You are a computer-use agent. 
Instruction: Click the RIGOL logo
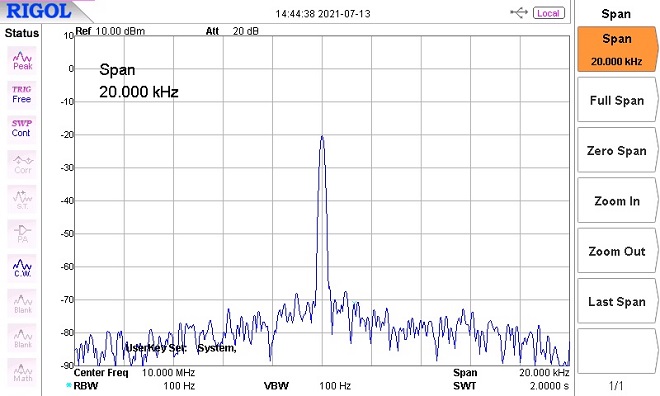(x=39, y=11)
